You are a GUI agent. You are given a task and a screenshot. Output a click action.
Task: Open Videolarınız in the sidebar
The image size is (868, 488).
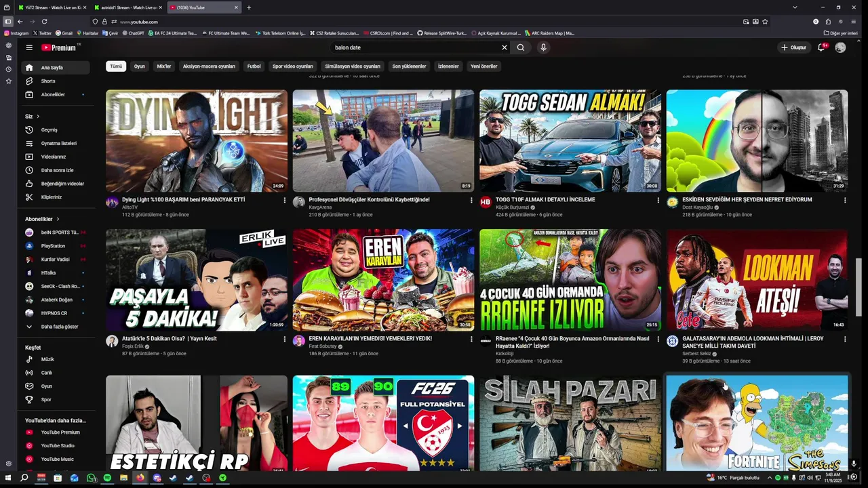pos(56,157)
